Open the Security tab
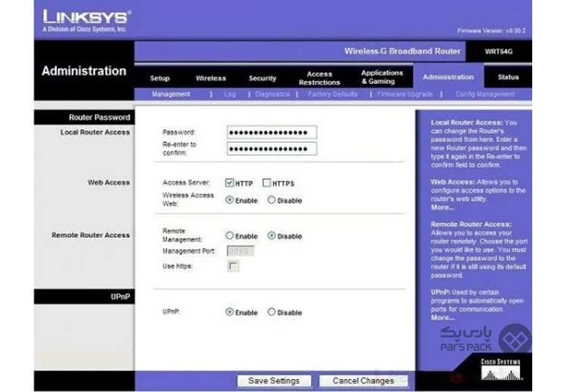The image size is (567, 392). click(x=262, y=78)
